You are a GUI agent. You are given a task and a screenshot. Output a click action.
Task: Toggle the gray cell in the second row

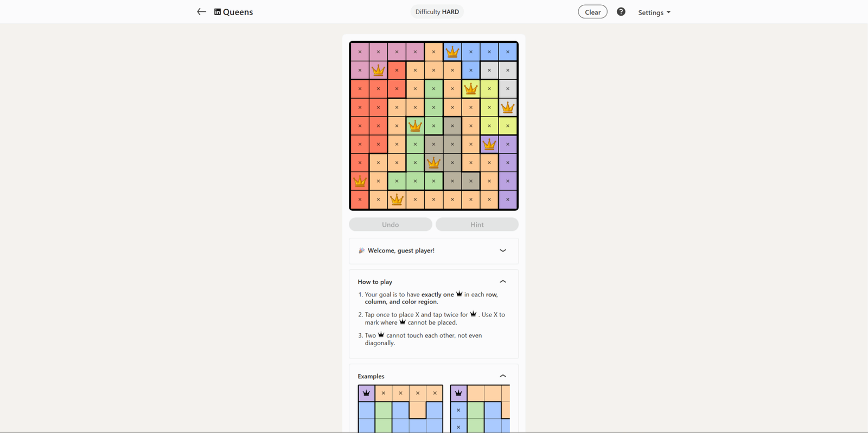point(489,70)
